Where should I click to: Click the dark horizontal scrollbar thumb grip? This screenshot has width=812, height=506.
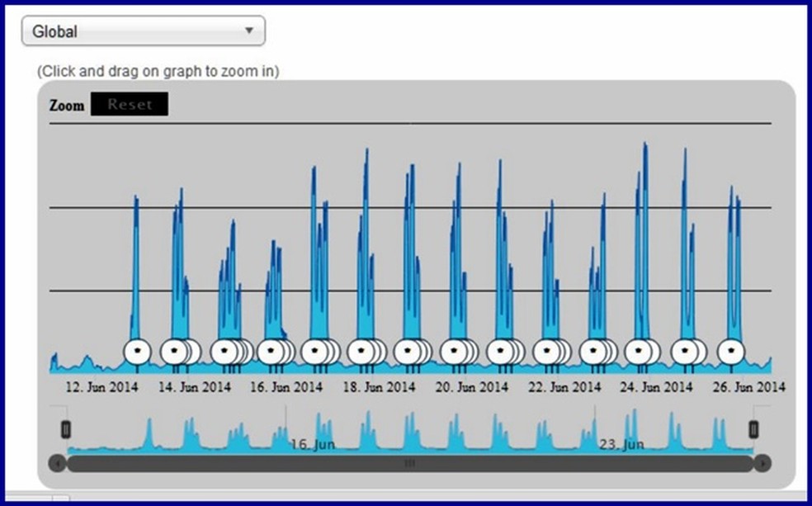pos(409,463)
